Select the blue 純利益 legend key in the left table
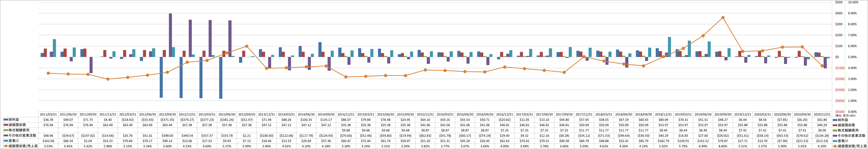 (x=6, y=120)
